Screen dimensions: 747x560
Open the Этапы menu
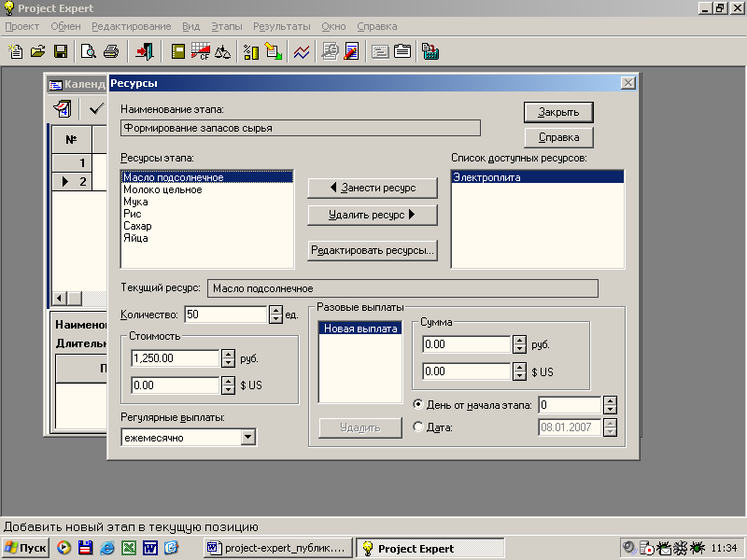[x=227, y=27]
